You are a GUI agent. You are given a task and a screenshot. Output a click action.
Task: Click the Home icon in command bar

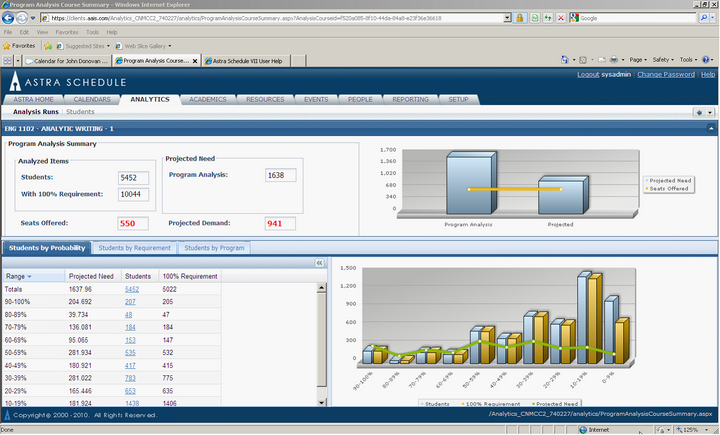564,60
